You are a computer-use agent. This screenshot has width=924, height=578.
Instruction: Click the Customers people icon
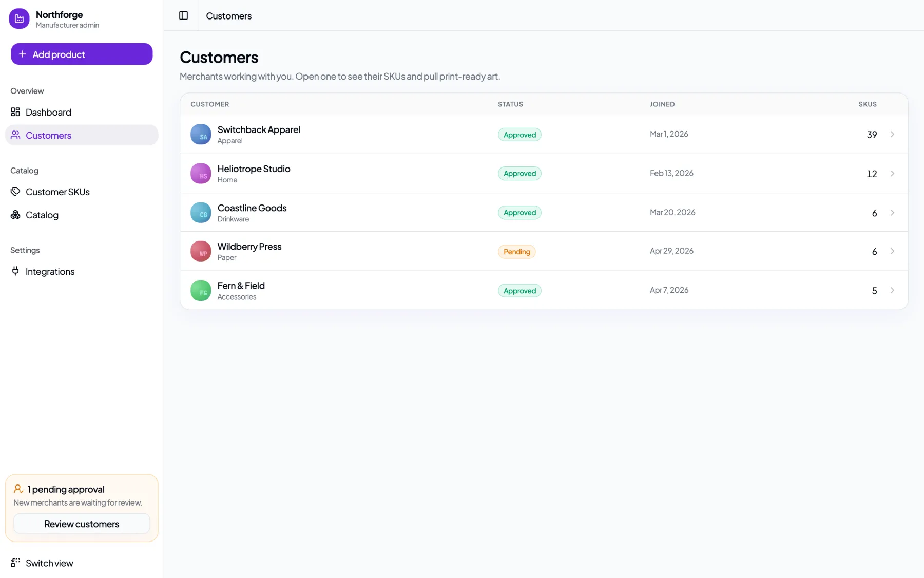tap(15, 135)
